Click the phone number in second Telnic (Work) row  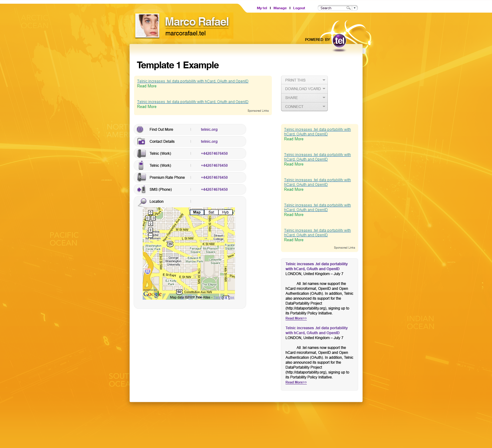point(214,166)
